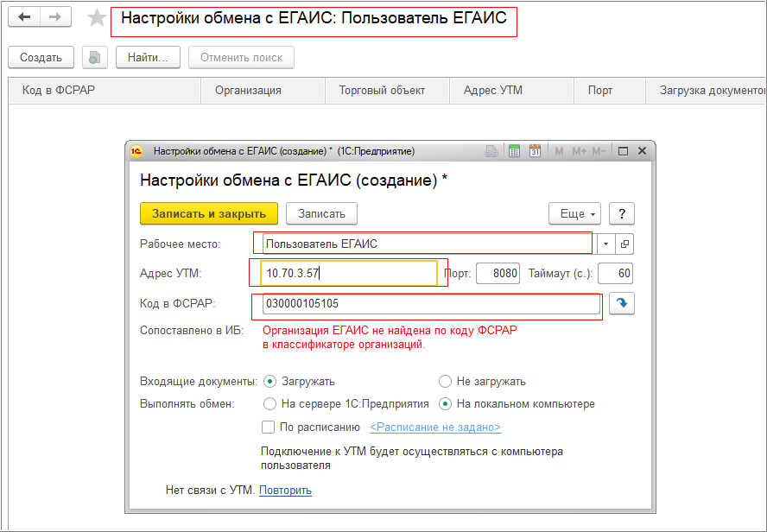
Task: Click into the Таймаут field showing 60
Action: [x=615, y=273]
